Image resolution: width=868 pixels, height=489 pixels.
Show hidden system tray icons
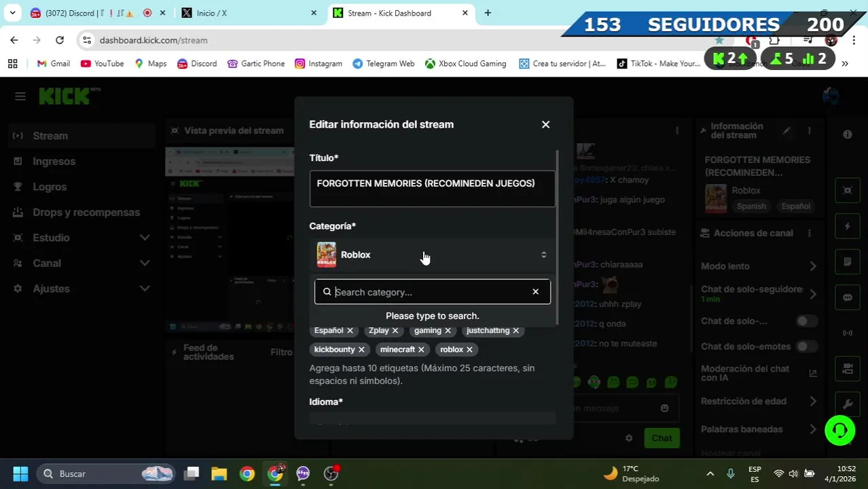[x=710, y=473]
